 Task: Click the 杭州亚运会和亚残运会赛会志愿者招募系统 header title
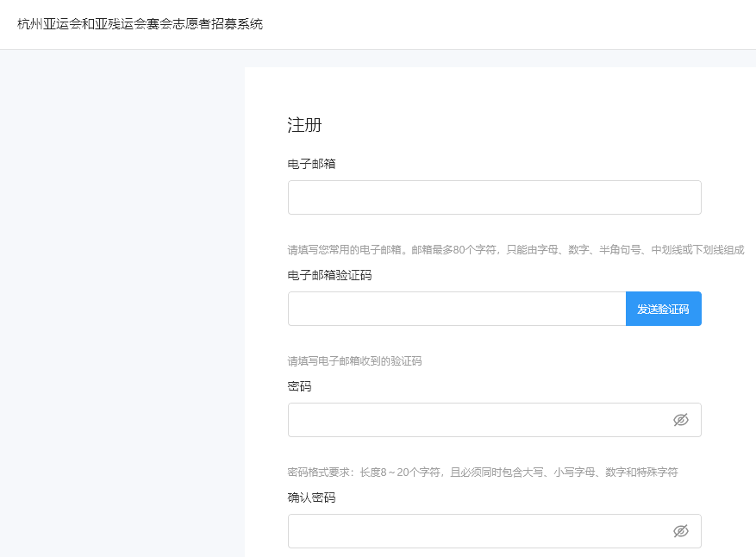pos(140,24)
